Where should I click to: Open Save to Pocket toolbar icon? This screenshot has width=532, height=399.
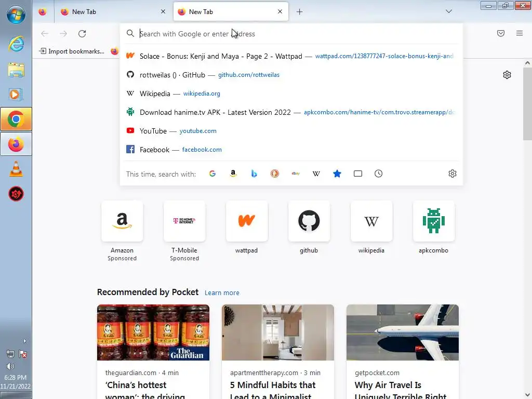[x=501, y=33]
